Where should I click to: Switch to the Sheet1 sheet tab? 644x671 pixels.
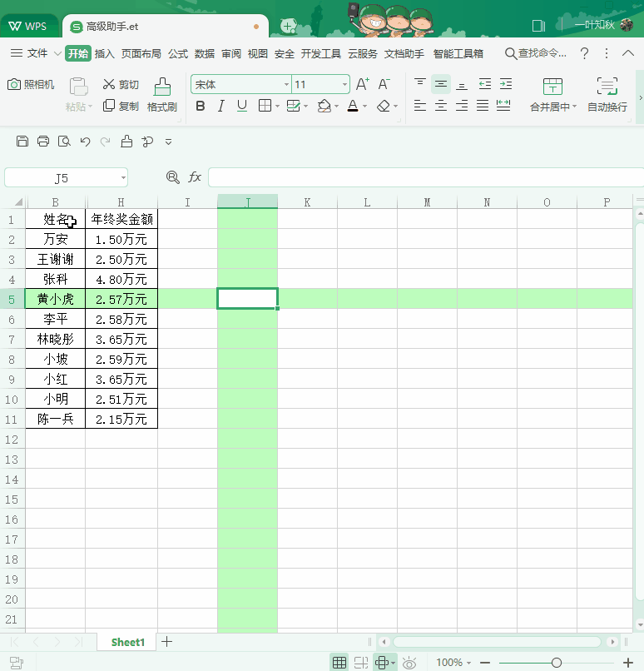point(128,642)
